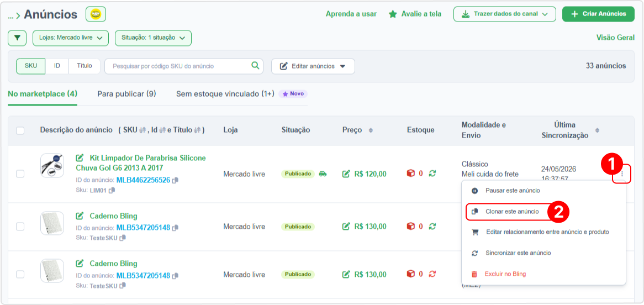This screenshot has width=644, height=305.
Task: Switch search mode to ID
Action: 57,66
